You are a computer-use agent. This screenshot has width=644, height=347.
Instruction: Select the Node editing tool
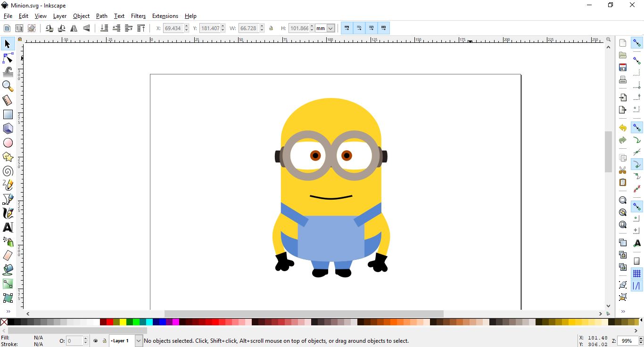click(8, 58)
